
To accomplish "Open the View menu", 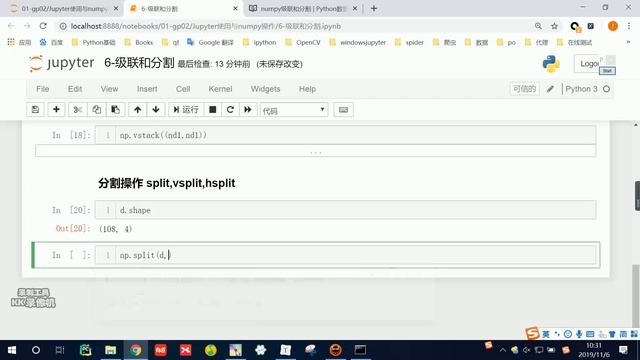I will (109, 89).
